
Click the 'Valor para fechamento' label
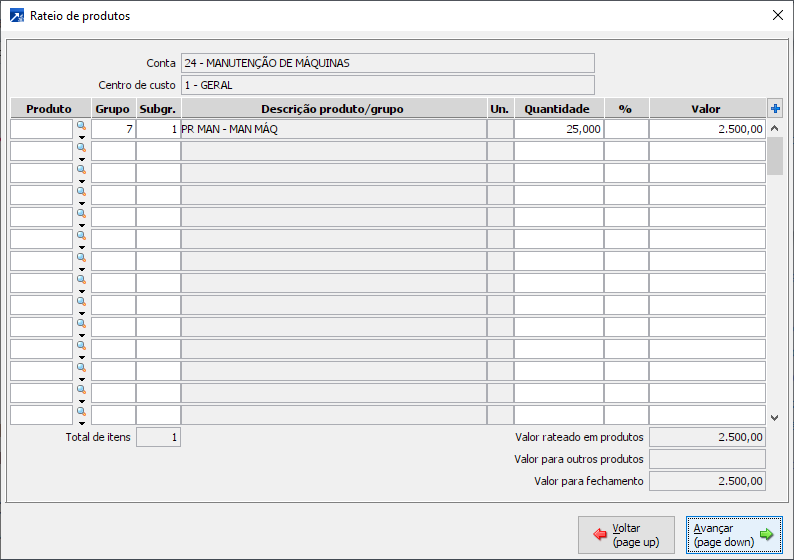click(x=589, y=481)
